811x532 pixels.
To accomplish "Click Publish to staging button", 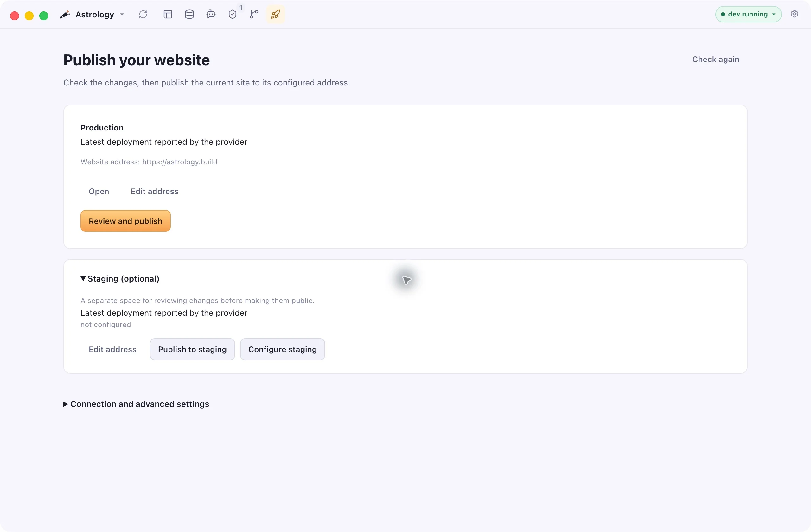I will tap(192, 350).
